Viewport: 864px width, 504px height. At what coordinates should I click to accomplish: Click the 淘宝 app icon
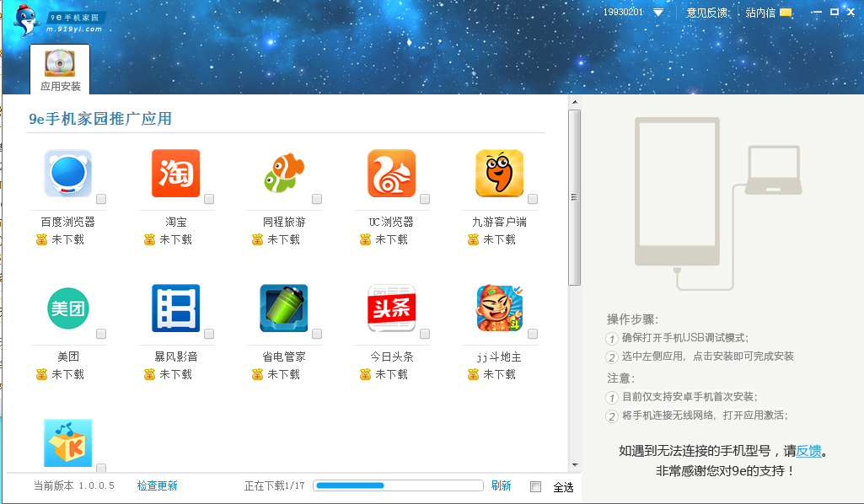pos(176,174)
